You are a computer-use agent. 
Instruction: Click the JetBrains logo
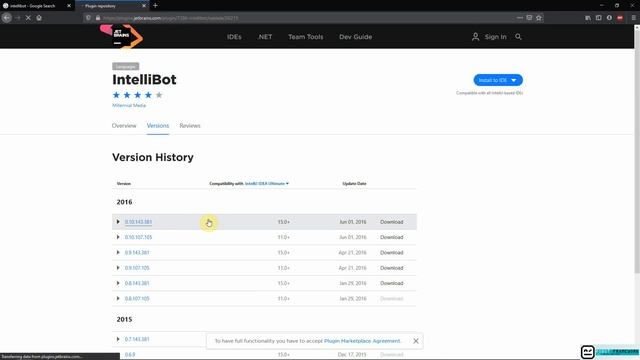(x=121, y=36)
